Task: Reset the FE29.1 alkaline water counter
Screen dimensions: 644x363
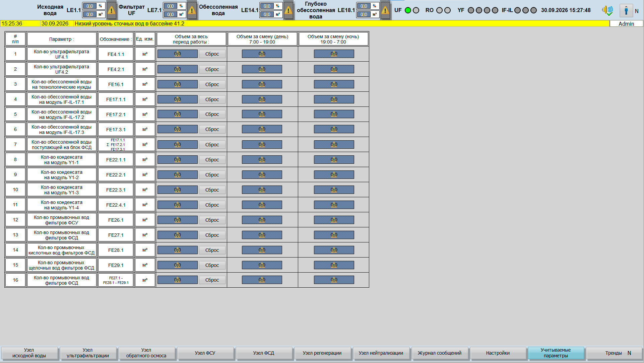Action: (212, 265)
